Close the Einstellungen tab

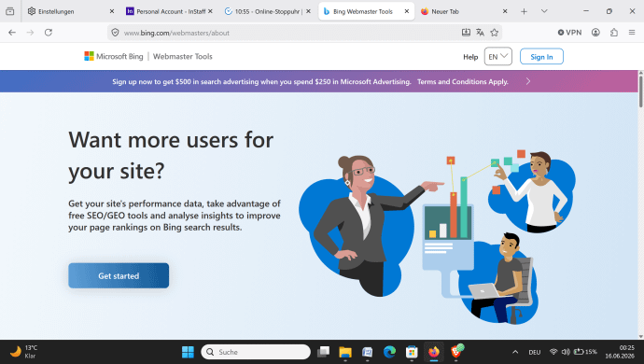coord(112,11)
